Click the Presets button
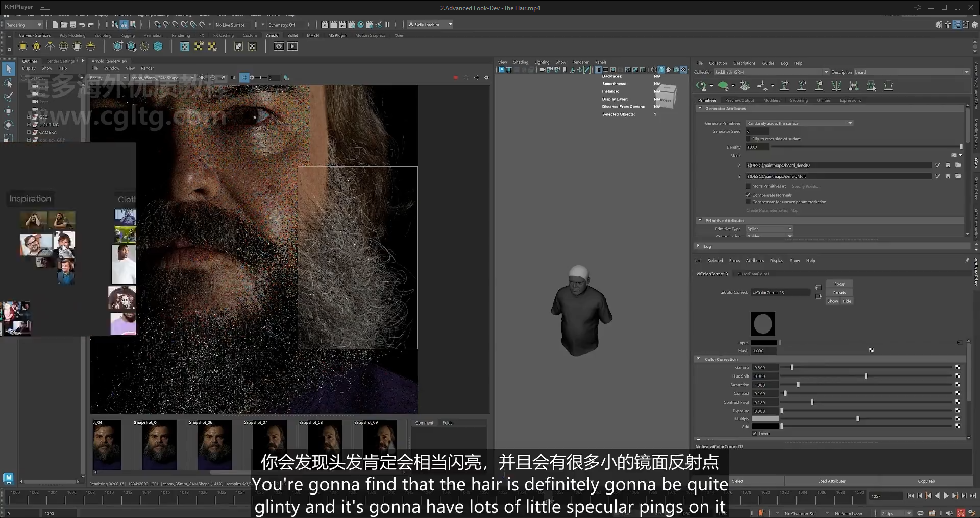Viewport: 980px width, 518px height. (839, 293)
